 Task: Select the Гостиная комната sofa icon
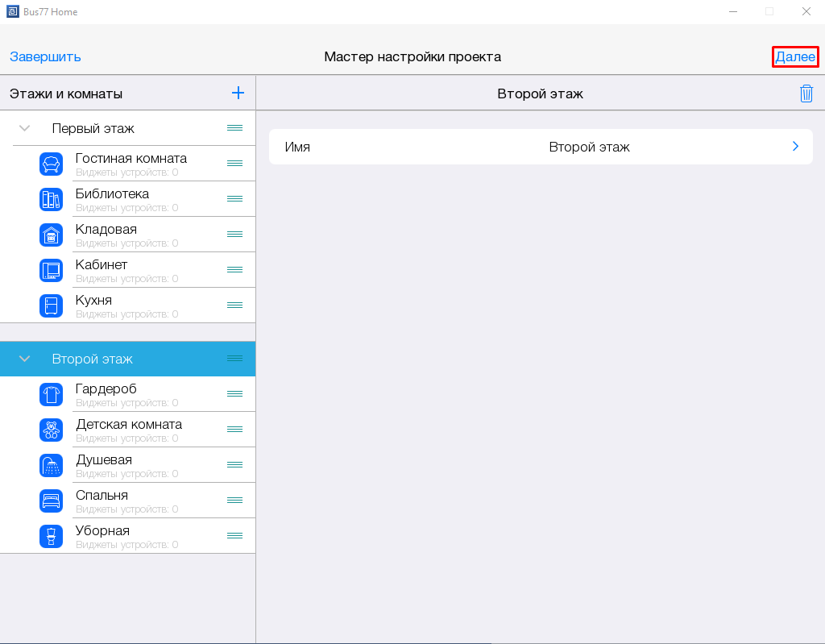point(51,164)
